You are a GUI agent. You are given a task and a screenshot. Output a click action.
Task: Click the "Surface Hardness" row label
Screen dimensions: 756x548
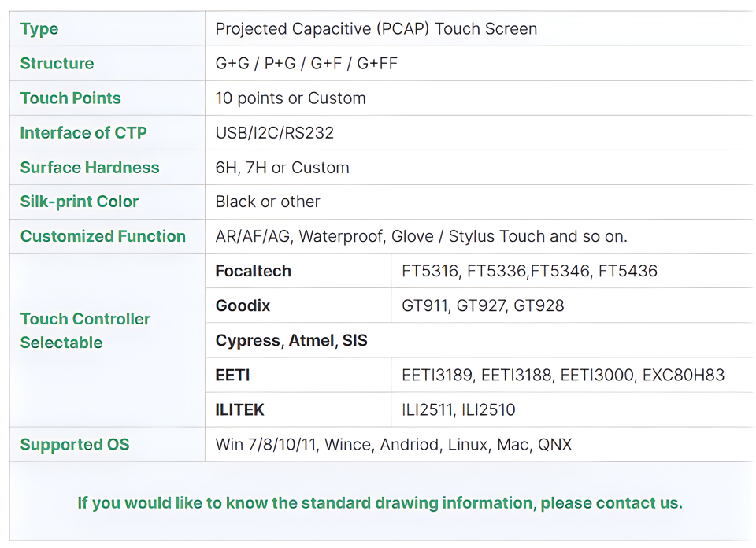pos(90,168)
